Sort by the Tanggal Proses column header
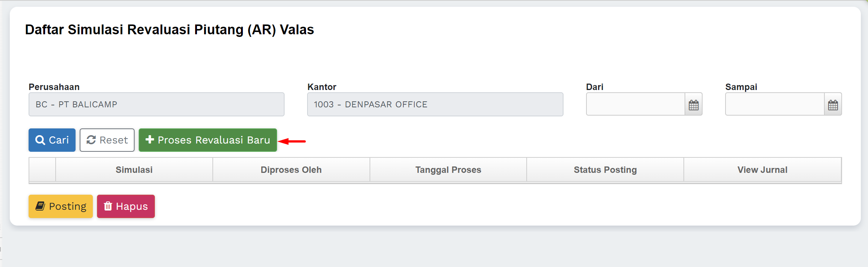The height and width of the screenshot is (267, 868). [x=448, y=170]
